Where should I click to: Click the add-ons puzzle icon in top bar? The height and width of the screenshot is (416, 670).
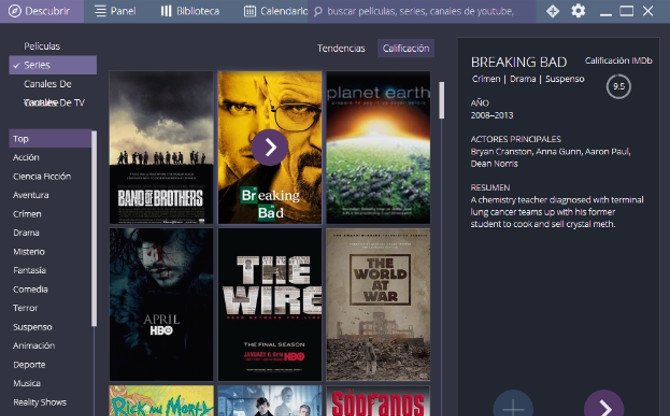(552, 11)
